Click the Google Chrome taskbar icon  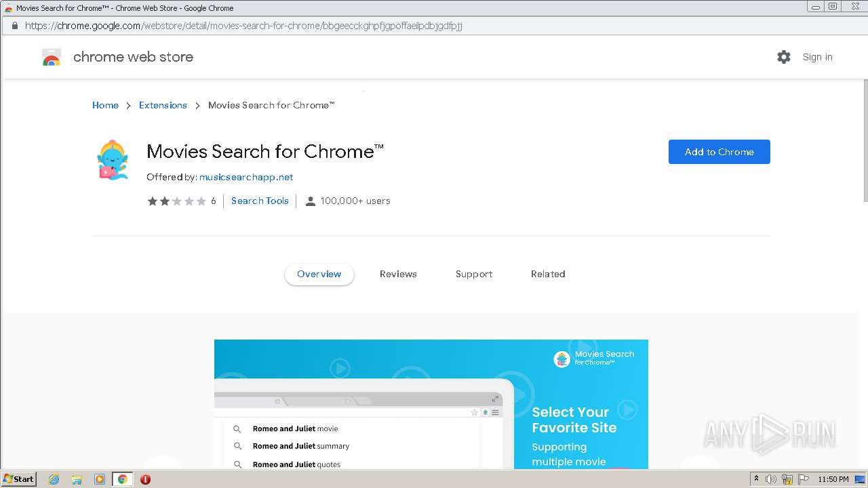click(123, 479)
